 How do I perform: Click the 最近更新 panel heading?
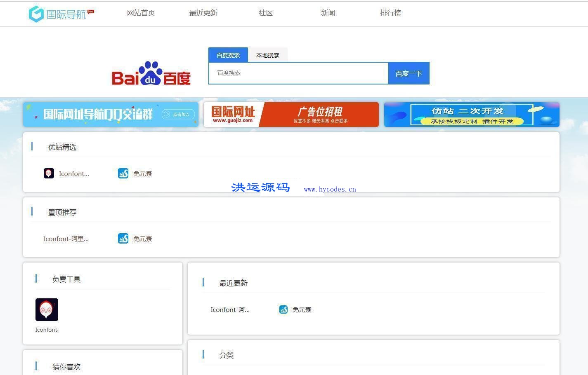[x=234, y=283]
